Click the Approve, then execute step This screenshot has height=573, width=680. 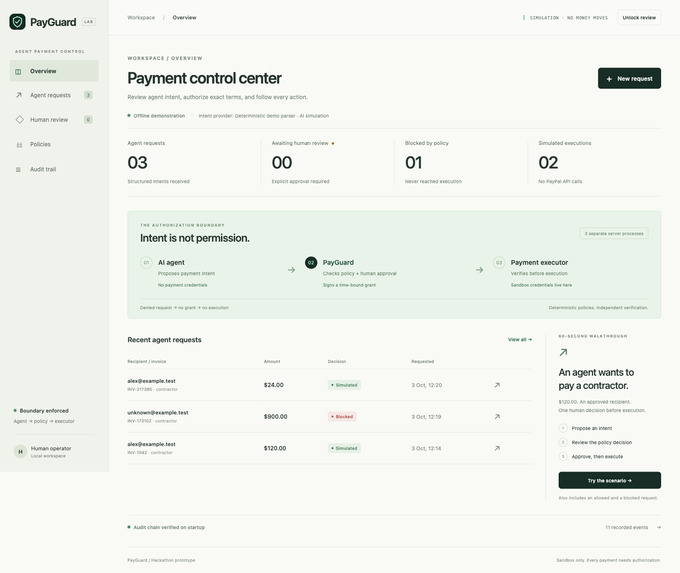pos(591,457)
